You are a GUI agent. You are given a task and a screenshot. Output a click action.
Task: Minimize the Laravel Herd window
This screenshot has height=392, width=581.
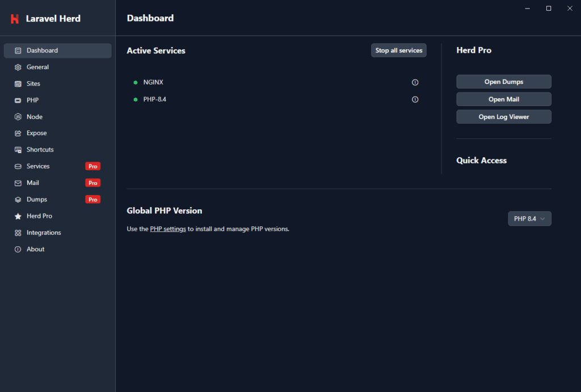click(527, 8)
